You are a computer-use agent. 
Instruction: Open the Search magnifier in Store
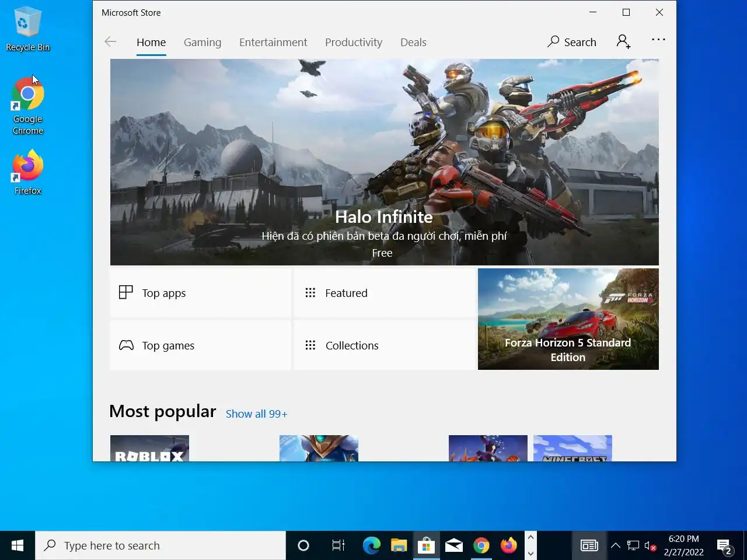(x=572, y=42)
